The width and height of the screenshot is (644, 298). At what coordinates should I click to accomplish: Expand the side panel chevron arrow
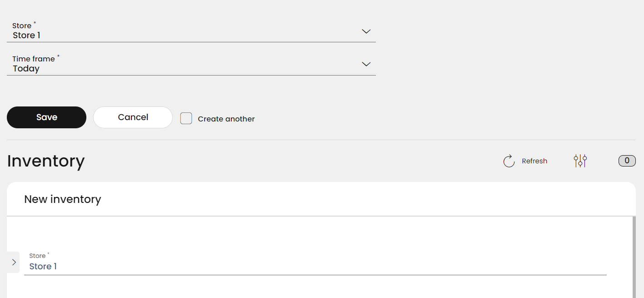(x=14, y=262)
